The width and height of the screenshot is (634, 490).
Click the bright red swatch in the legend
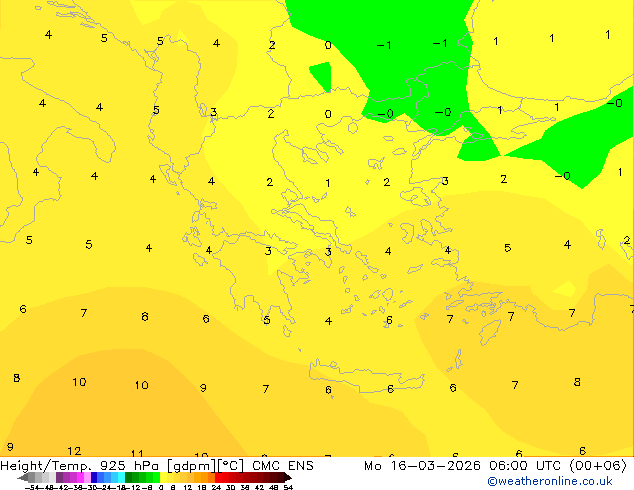[x=219, y=477]
